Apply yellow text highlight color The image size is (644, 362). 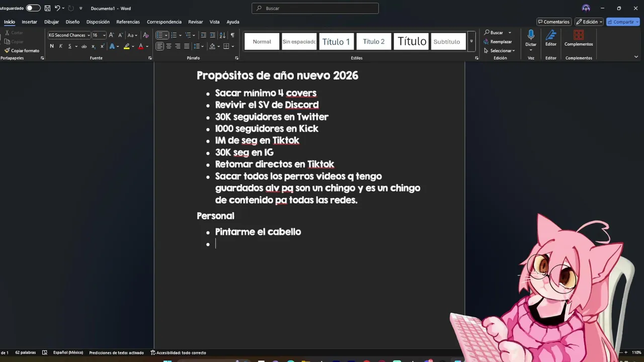127,46
